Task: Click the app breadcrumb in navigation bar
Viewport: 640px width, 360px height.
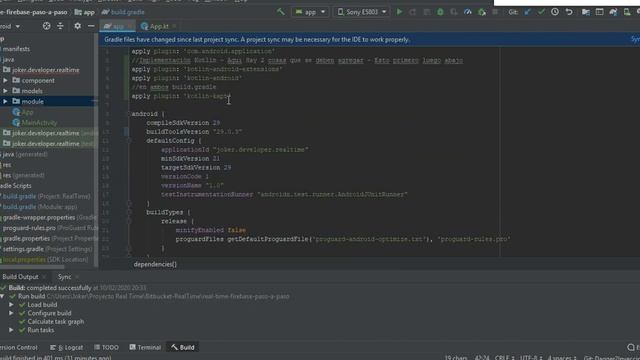Action: click(x=84, y=12)
